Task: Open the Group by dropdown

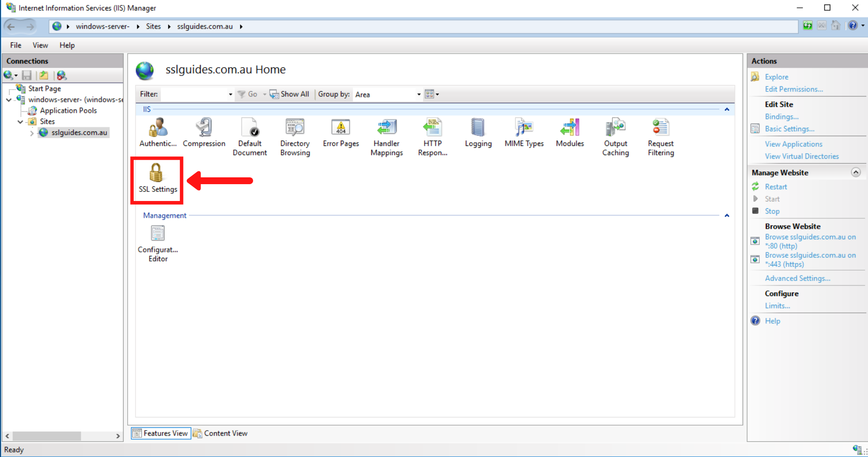Action: (418, 94)
